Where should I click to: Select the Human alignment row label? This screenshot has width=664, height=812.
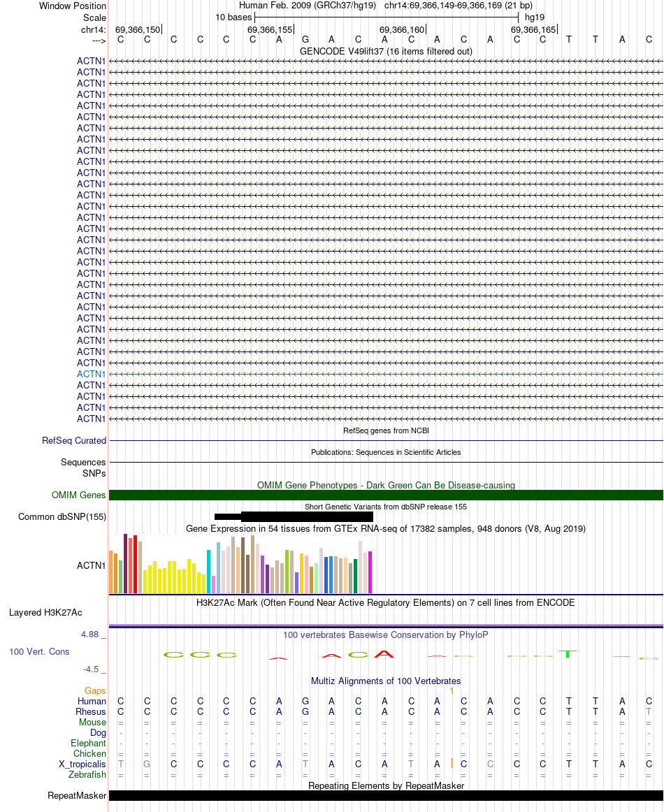pyautogui.click(x=92, y=701)
